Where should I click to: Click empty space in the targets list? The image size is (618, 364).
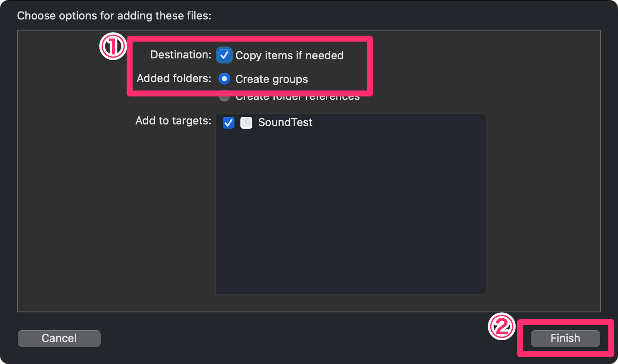click(x=350, y=212)
